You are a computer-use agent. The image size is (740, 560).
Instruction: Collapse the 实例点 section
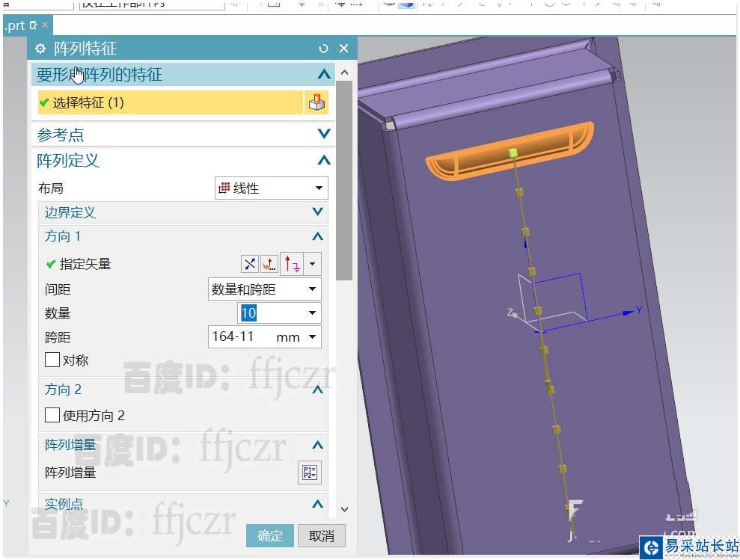(x=317, y=504)
